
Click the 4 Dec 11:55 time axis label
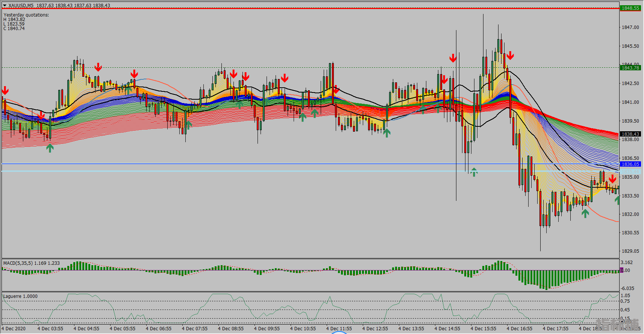pos(339,328)
